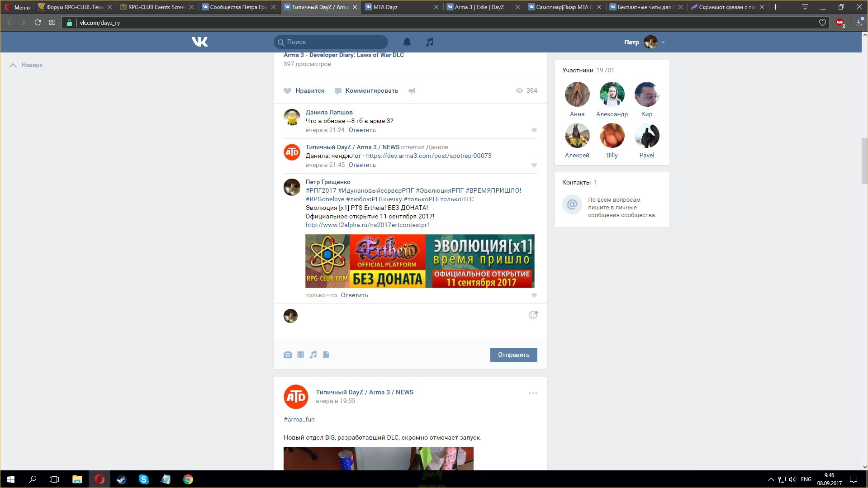Open the notifications bell
The height and width of the screenshot is (488, 868).
tap(407, 42)
